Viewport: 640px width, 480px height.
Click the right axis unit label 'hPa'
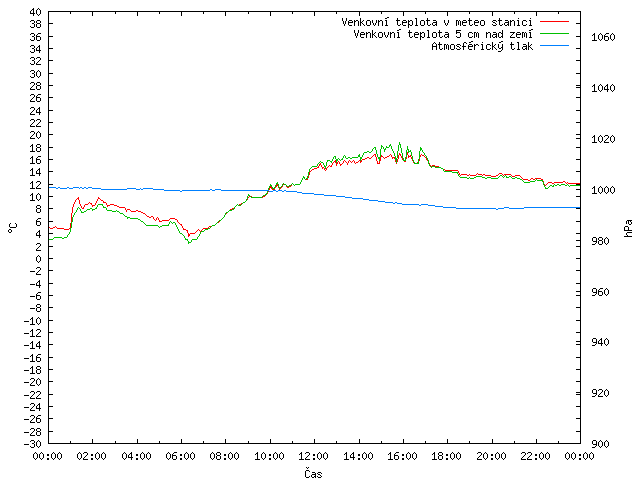tap(628, 228)
